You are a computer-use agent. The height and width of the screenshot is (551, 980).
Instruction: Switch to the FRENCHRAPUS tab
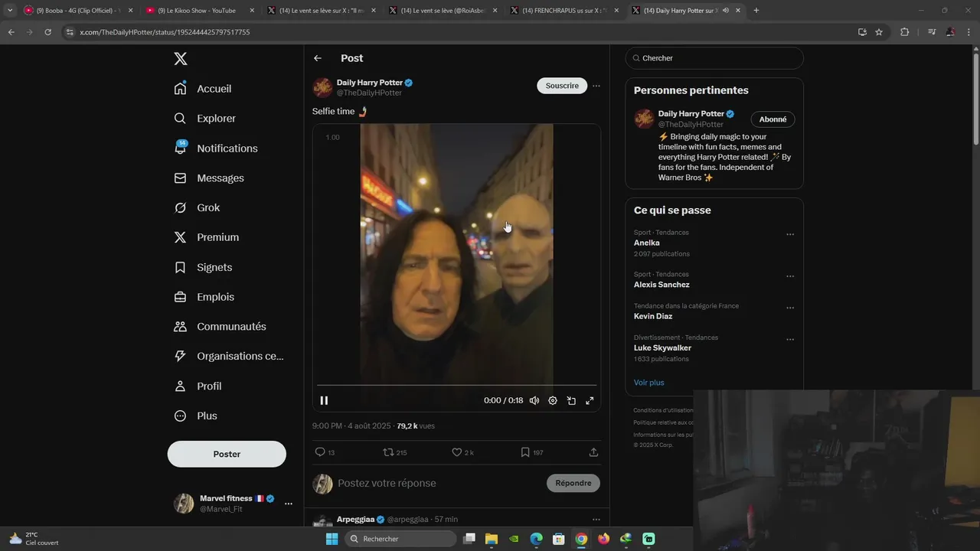(x=563, y=11)
